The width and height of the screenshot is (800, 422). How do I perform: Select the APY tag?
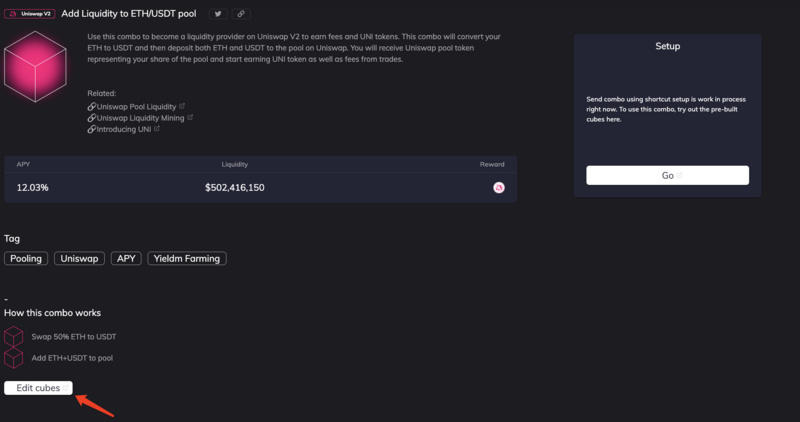click(x=126, y=258)
